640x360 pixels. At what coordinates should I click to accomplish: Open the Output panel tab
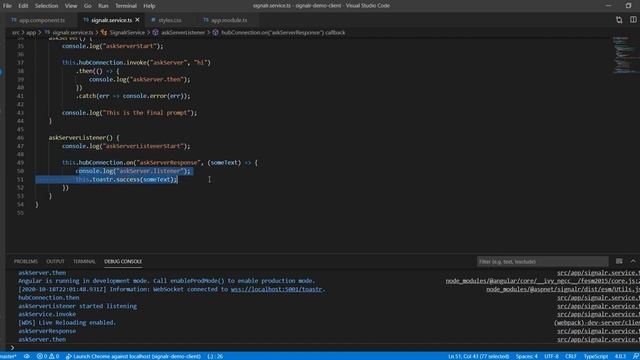point(56,261)
